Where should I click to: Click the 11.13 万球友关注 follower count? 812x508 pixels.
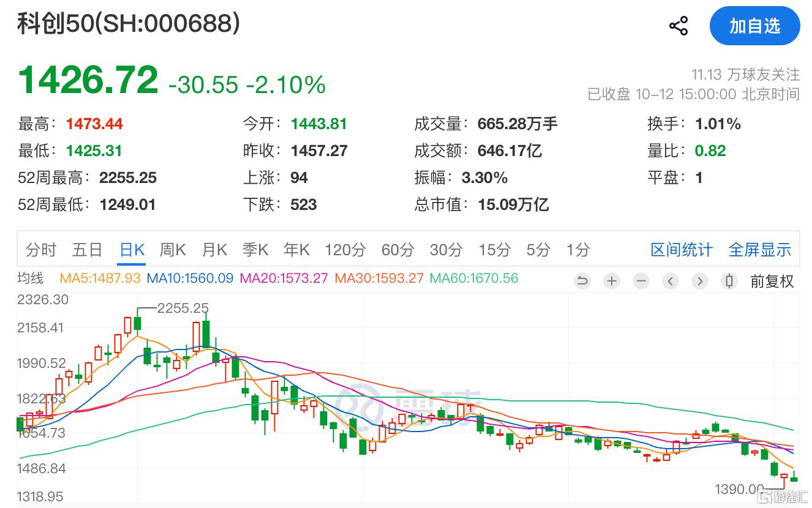pos(746,75)
